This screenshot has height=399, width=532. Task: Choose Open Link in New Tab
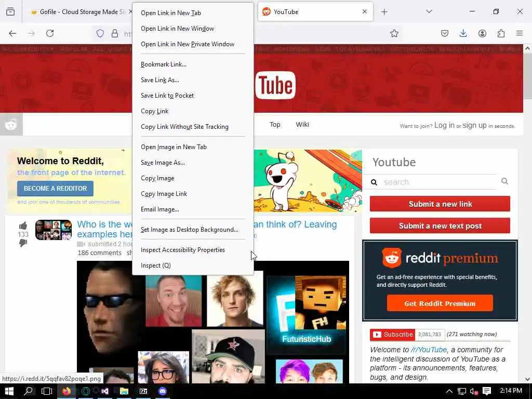pyautogui.click(x=193, y=13)
